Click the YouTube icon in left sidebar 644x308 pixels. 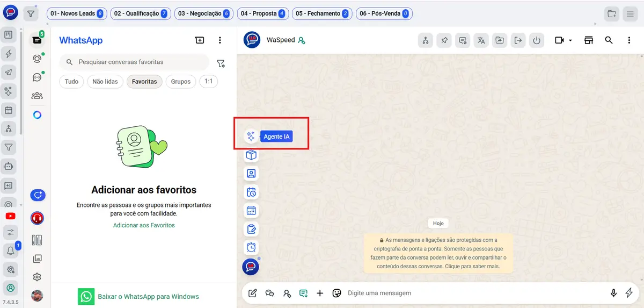tap(10, 216)
